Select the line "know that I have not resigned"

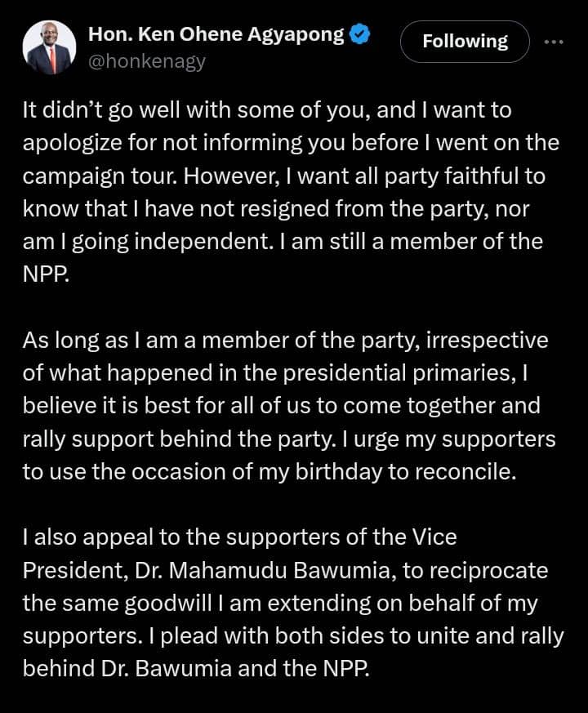click(x=276, y=209)
